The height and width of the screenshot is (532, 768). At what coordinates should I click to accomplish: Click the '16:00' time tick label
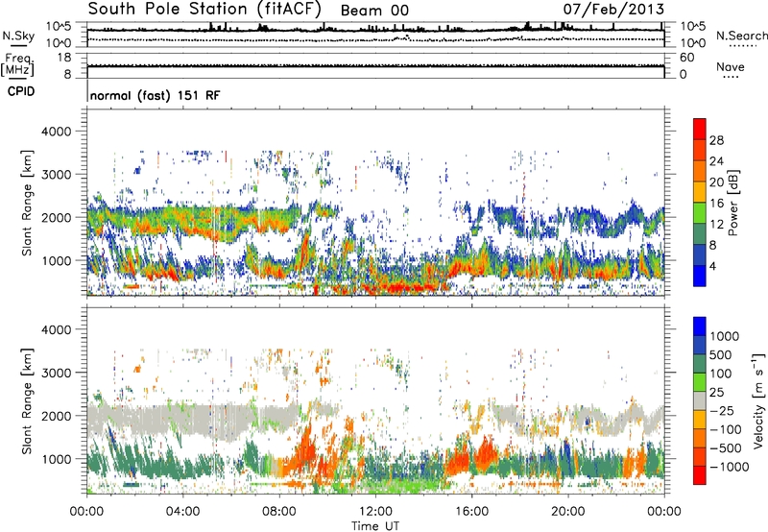pos(471,512)
